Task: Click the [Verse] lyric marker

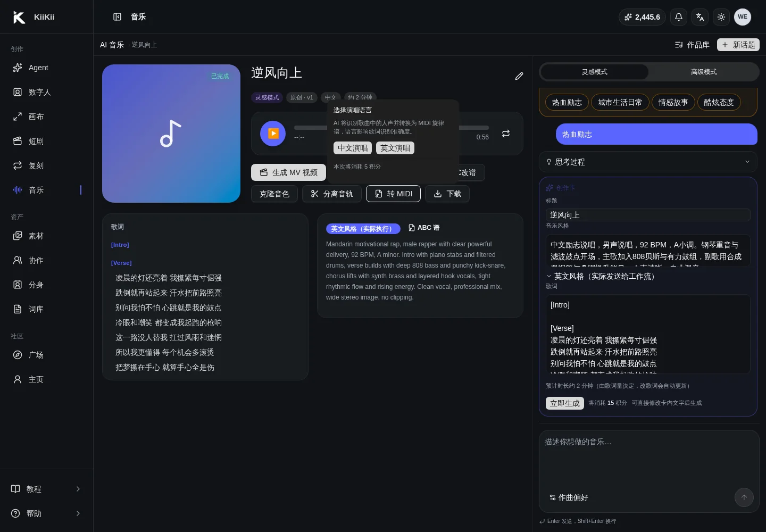Action: pyautogui.click(x=121, y=263)
